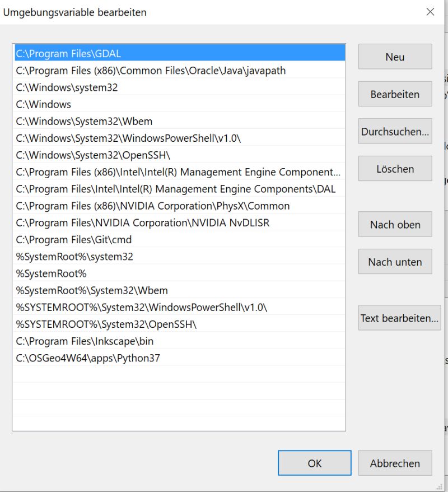The image size is (448, 492).
Task: Select the C:\Windows\system32 entry
Action: coord(180,87)
